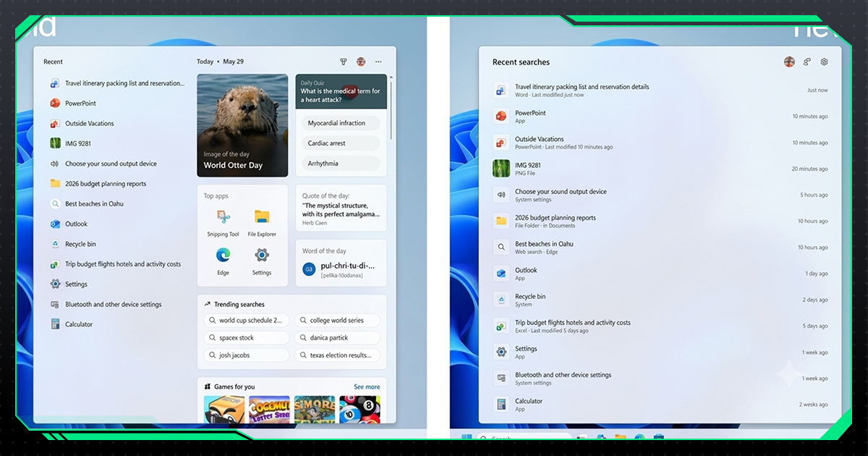Open the Quote of the day card by Herb Caen
The width and height of the screenshot is (868, 456).
tap(341, 209)
